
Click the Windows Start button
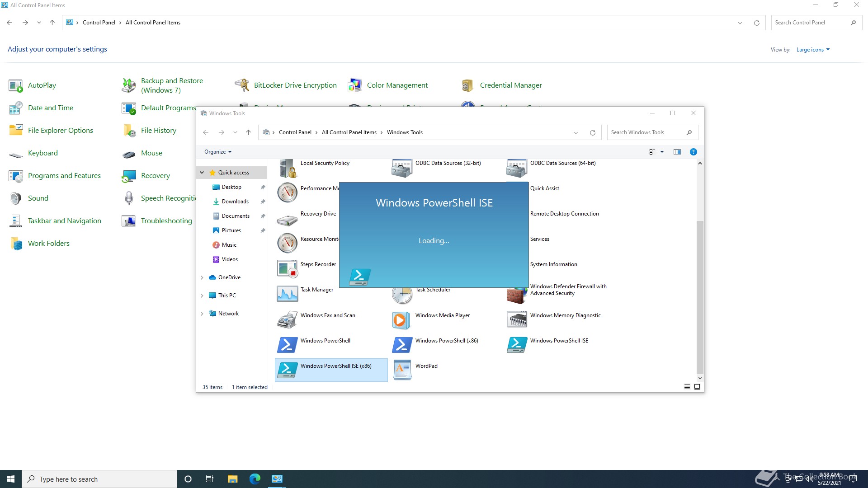(x=11, y=479)
